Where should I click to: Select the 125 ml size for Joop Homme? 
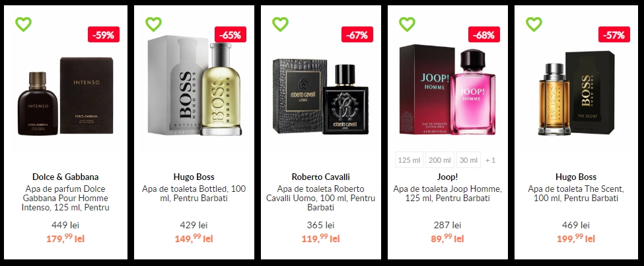pos(409,159)
